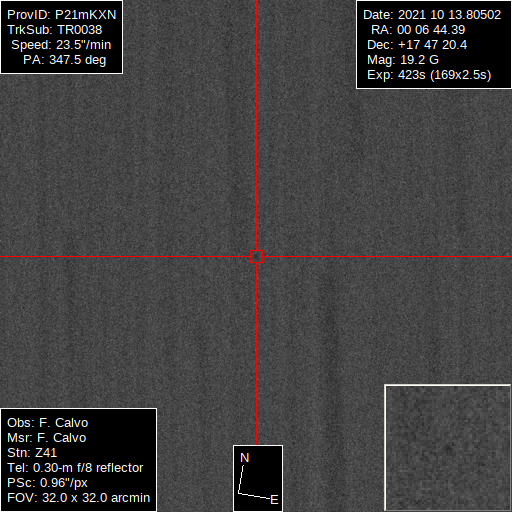
Task: Click the Dec +17 47 20.4 coordinate
Action: [x=417, y=45]
